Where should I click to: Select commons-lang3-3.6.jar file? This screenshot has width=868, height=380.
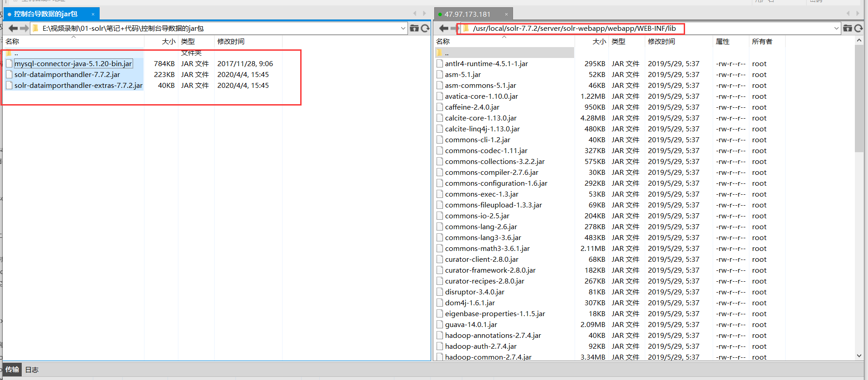(483, 237)
